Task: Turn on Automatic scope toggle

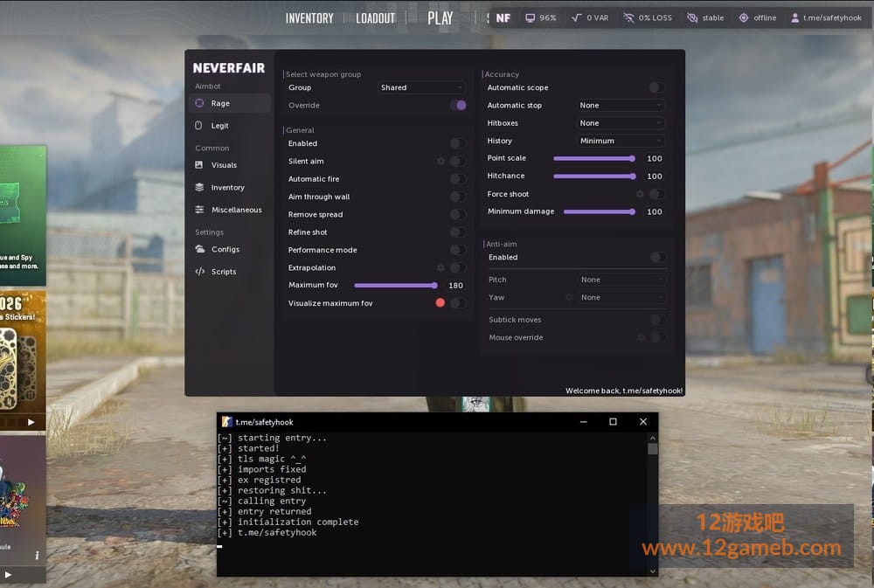Action: tap(656, 87)
